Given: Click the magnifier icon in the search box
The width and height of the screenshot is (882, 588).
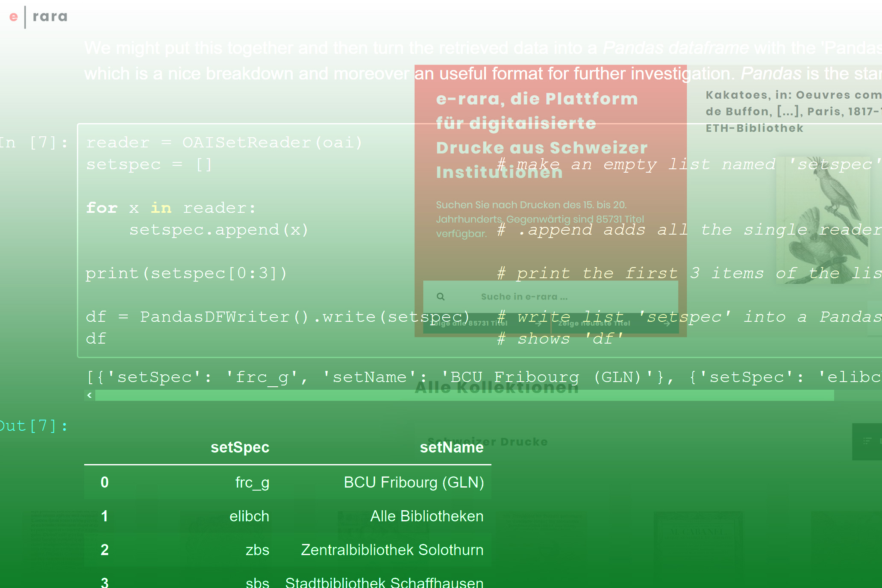Looking at the screenshot, I should coord(441,297).
